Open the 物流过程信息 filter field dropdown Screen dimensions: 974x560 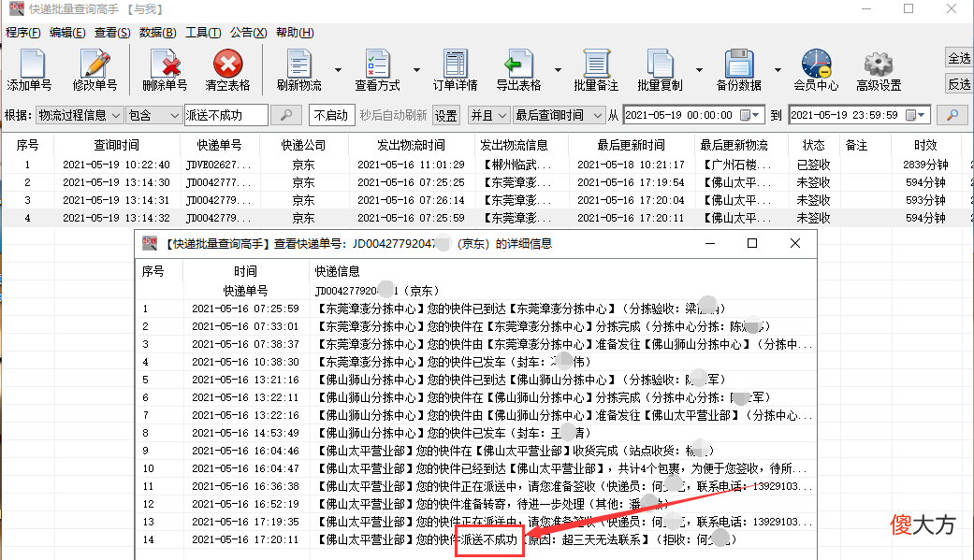80,115
